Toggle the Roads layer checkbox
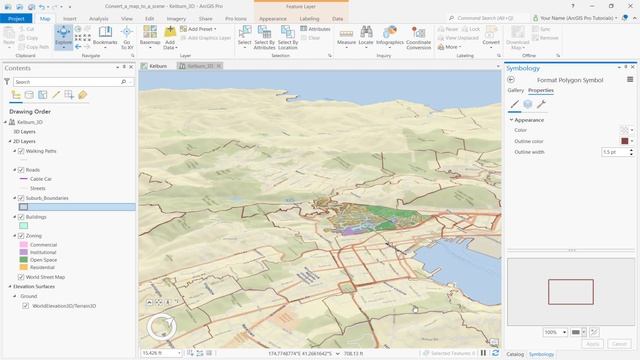This screenshot has height=360, width=640. [x=21, y=170]
